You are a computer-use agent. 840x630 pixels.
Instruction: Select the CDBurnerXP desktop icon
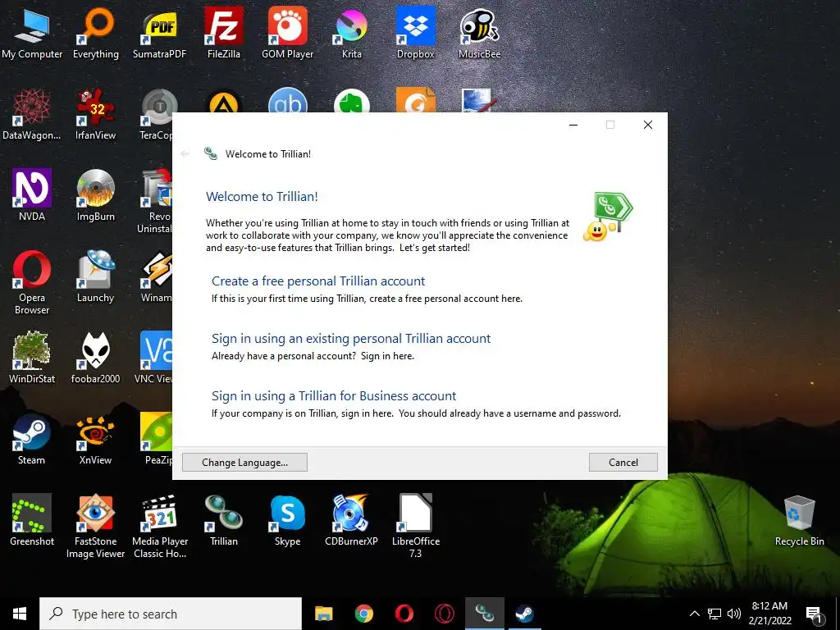pyautogui.click(x=351, y=520)
